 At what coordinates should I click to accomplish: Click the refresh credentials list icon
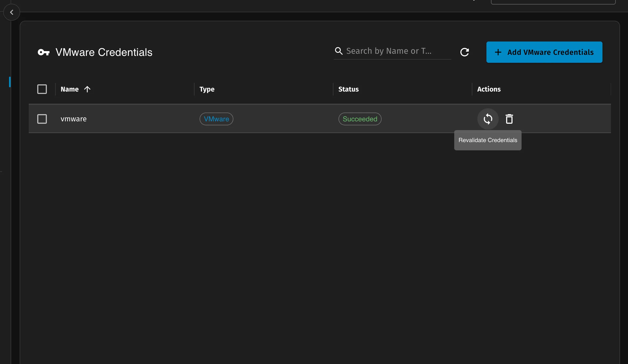465,52
